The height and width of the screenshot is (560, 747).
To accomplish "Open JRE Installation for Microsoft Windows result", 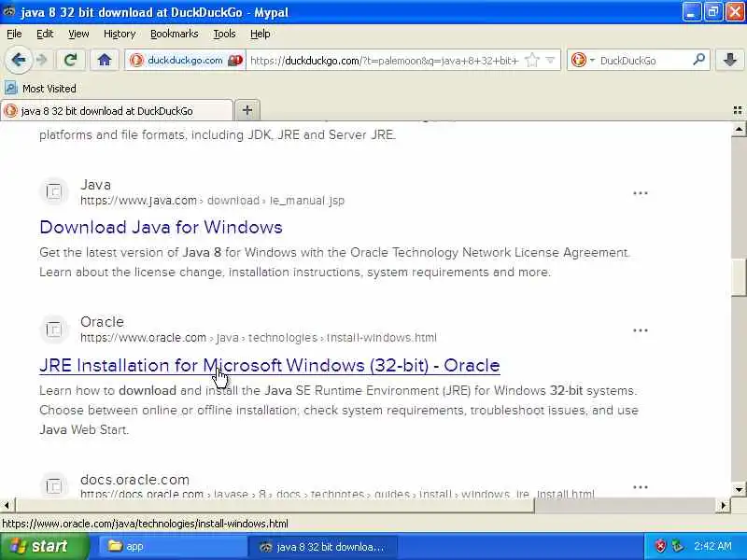I will pyautogui.click(x=270, y=365).
